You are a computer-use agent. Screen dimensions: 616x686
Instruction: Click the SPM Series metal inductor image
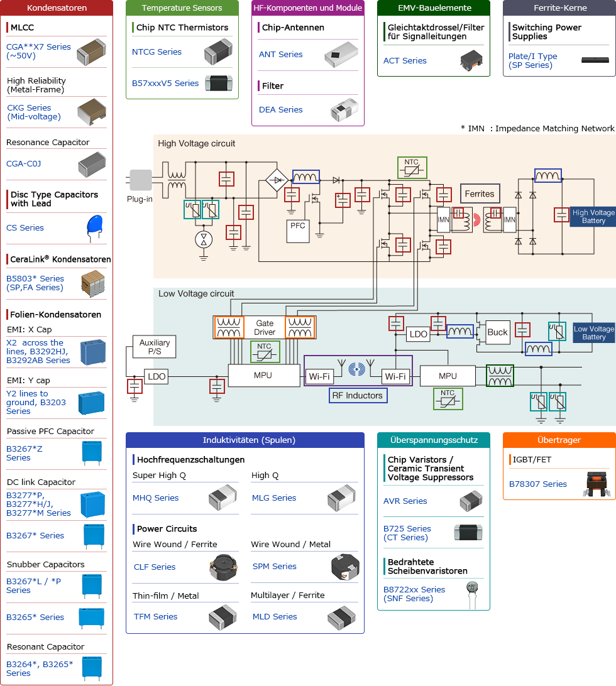(x=344, y=567)
